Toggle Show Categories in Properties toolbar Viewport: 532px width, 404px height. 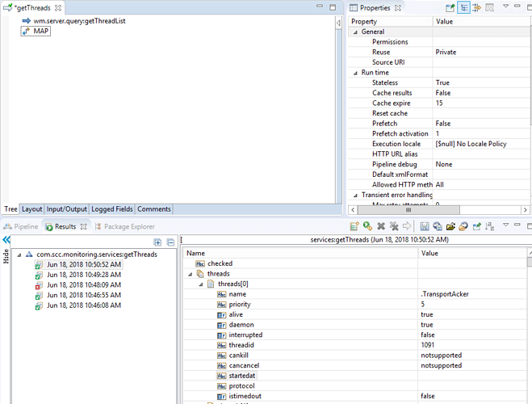pyautogui.click(x=463, y=8)
